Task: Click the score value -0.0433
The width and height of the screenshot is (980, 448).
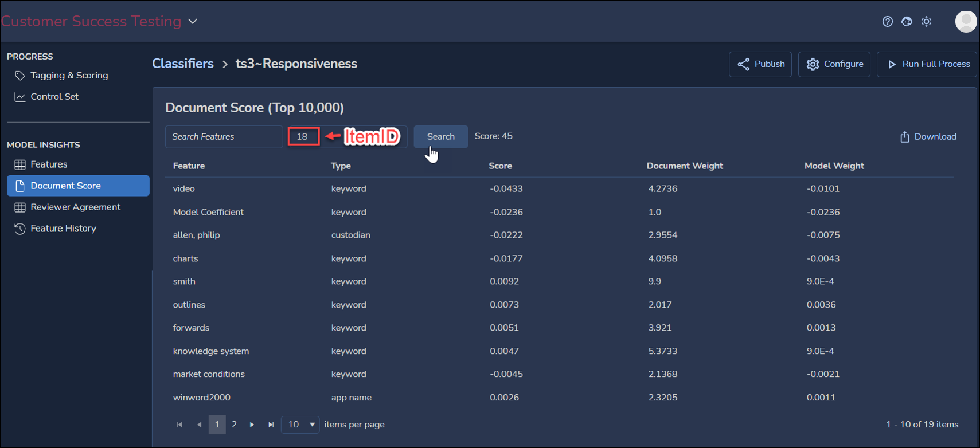Action: [506, 188]
